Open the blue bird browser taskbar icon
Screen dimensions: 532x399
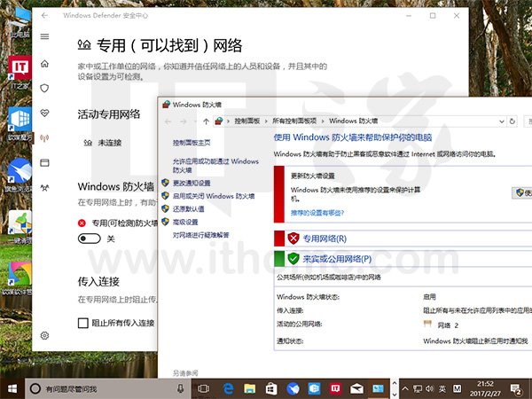(x=293, y=388)
